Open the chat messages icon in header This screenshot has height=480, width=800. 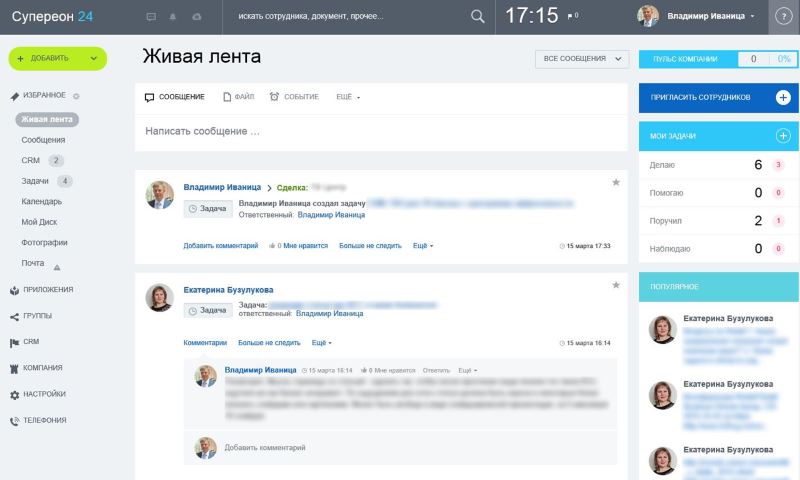151,17
